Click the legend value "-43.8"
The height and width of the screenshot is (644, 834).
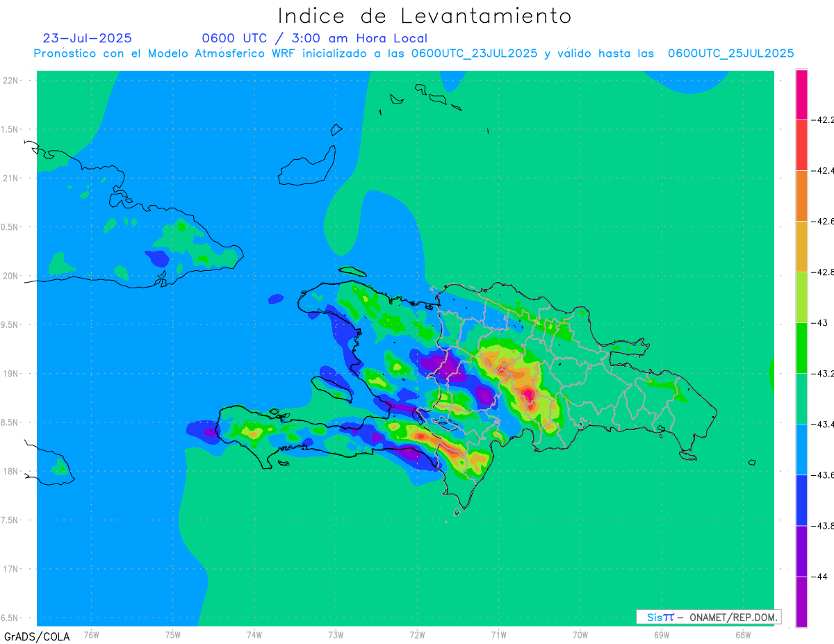click(824, 525)
